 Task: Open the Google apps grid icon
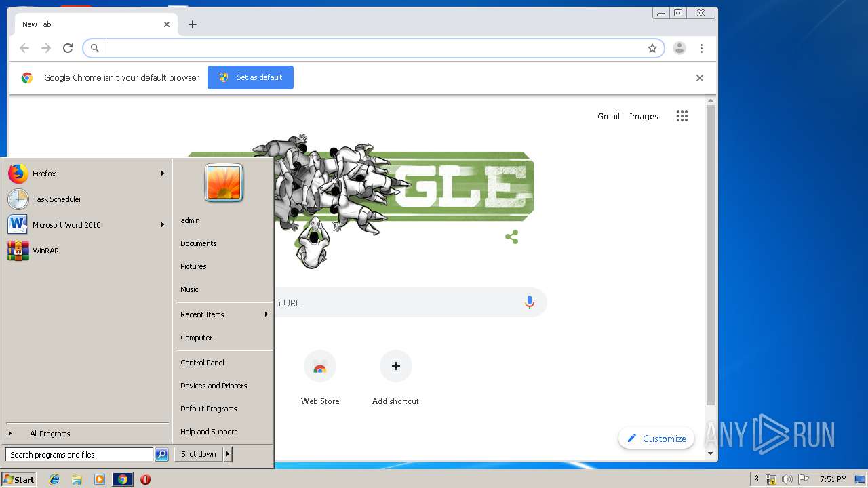coord(682,116)
